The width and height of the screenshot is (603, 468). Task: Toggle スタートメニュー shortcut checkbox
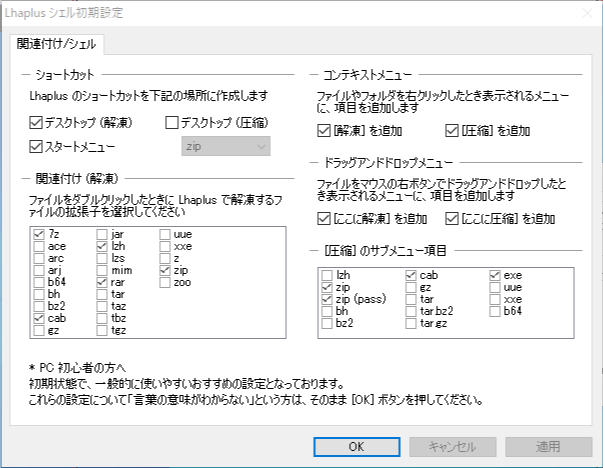[x=36, y=147]
